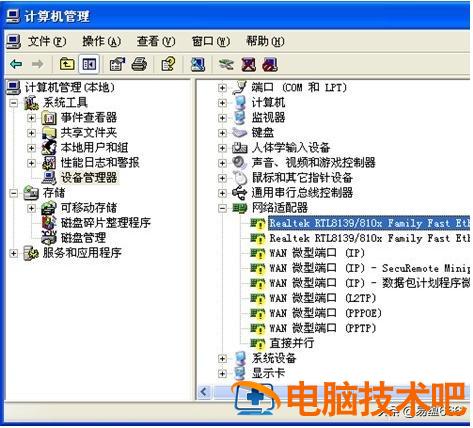This screenshot has height=428, width=473.
Task: Expand the 服务和应用程序 node
Action: (13, 254)
